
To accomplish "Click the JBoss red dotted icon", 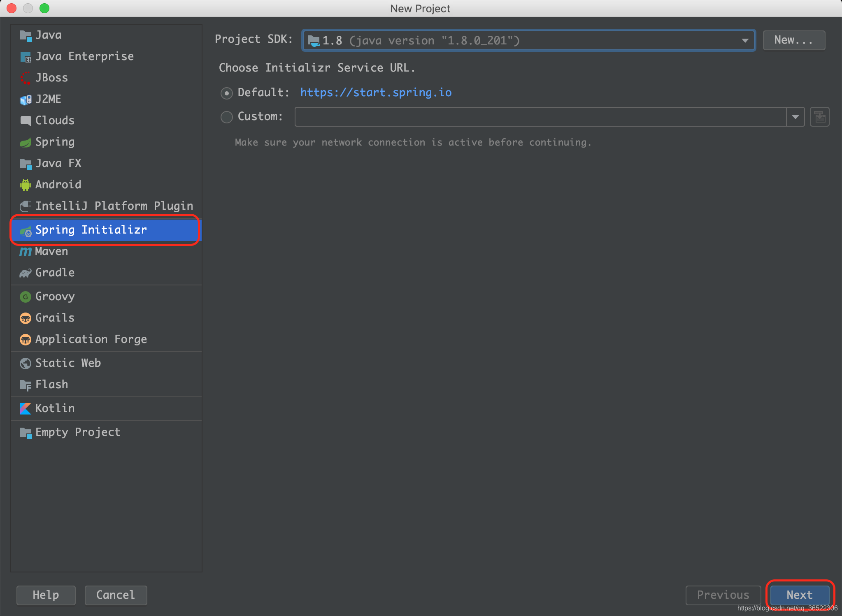I will tap(26, 78).
